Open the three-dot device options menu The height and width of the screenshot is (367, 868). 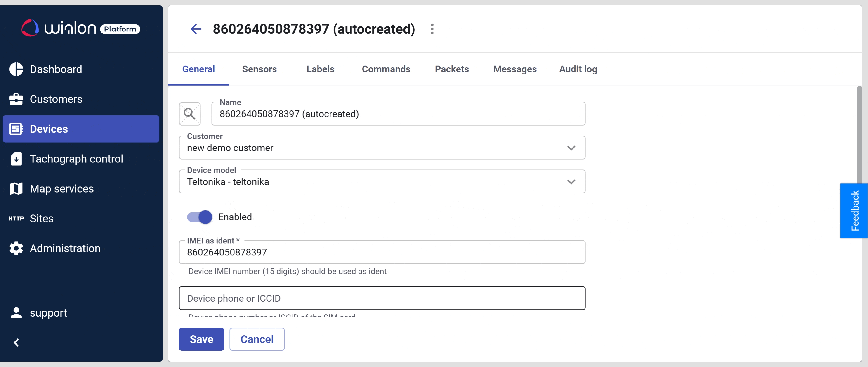(x=432, y=29)
